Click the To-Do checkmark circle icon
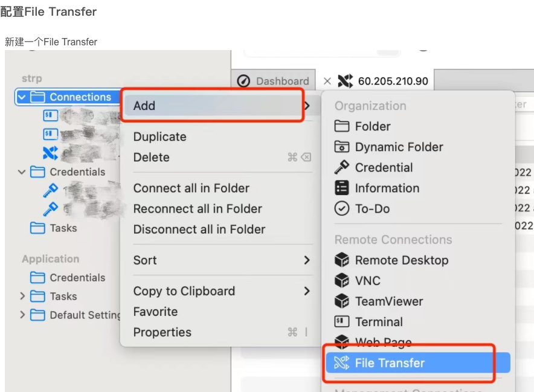534x392 pixels. point(341,208)
